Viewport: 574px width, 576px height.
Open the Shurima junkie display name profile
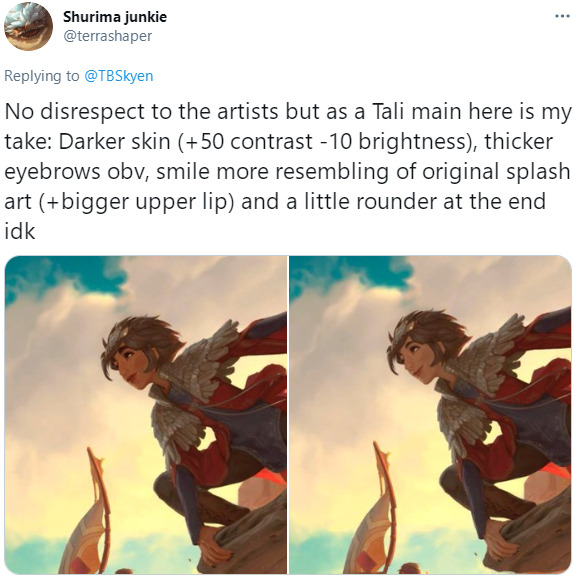coord(115,17)
